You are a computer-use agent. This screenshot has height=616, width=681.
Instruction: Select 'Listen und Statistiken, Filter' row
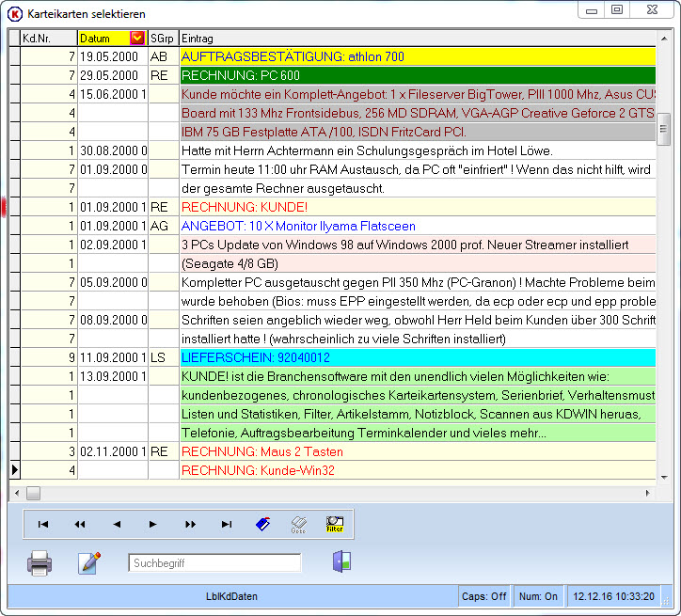tap(418, 414)
